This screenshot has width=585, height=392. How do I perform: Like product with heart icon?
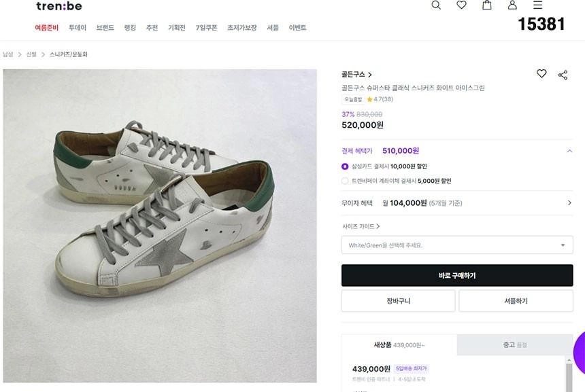pos(541,74)
